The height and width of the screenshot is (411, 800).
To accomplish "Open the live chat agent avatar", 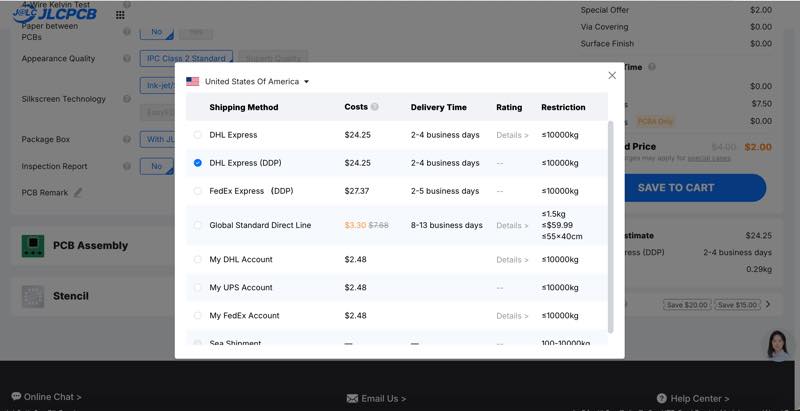I will 779,344.
